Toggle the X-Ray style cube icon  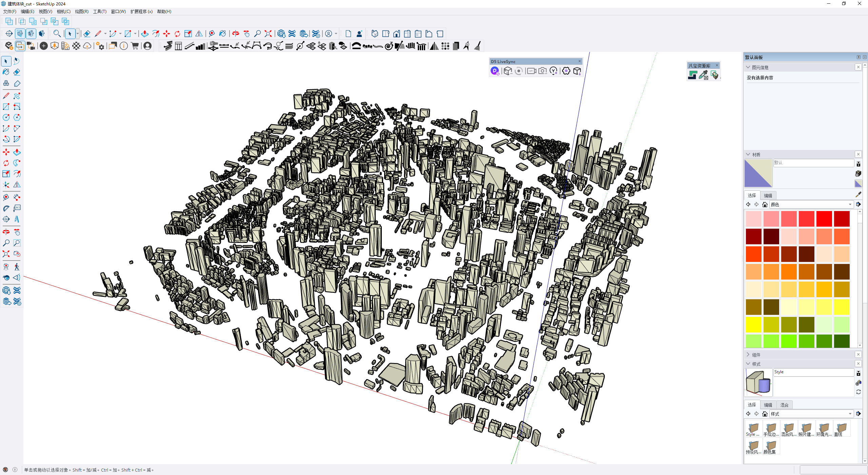pyautogui.click(x=20, y=34)
